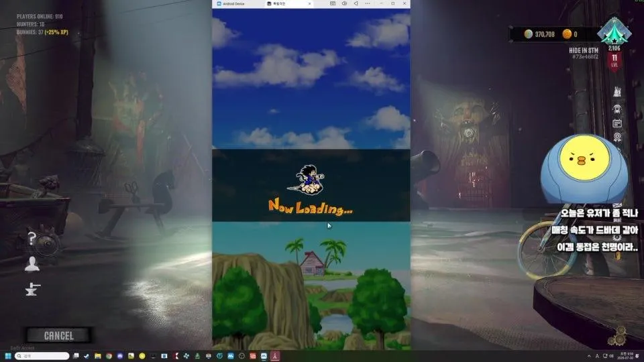This screenshot has height=362, width=644.
Task: Click the orange coin currency icon
Action: tap(567, 34)
